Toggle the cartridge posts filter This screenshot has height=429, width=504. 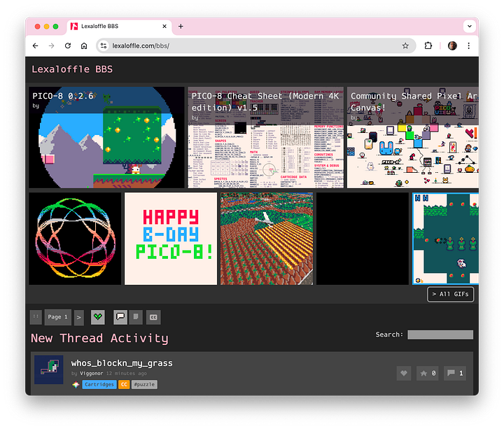(x=136, y=317)
